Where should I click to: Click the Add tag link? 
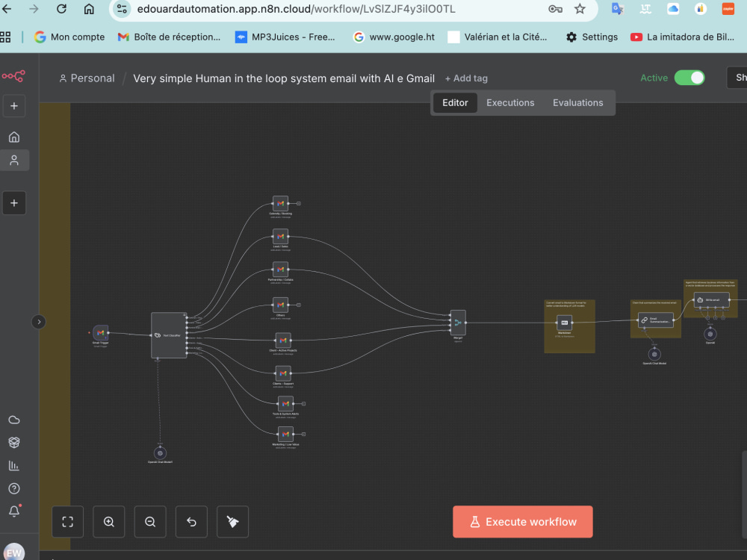(x=466, y=78)
